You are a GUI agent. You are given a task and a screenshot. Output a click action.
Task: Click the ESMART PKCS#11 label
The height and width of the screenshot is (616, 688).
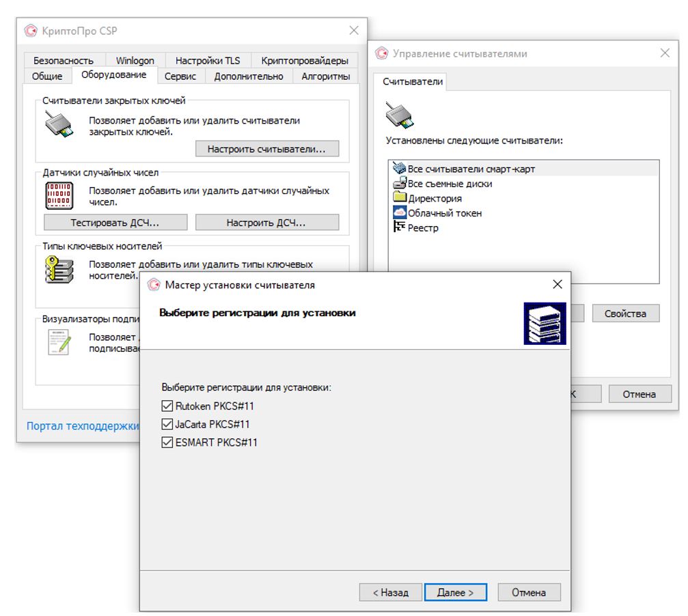[217, 443]
